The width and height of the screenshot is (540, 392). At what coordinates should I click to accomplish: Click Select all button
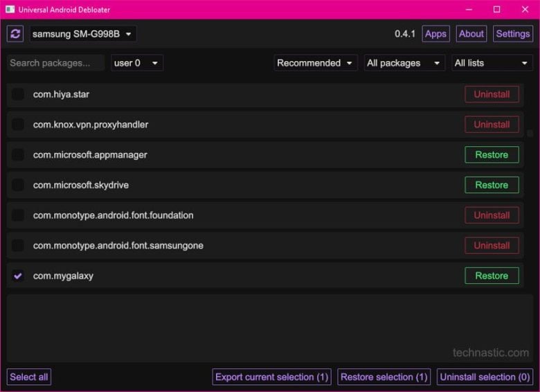[29, 377]
